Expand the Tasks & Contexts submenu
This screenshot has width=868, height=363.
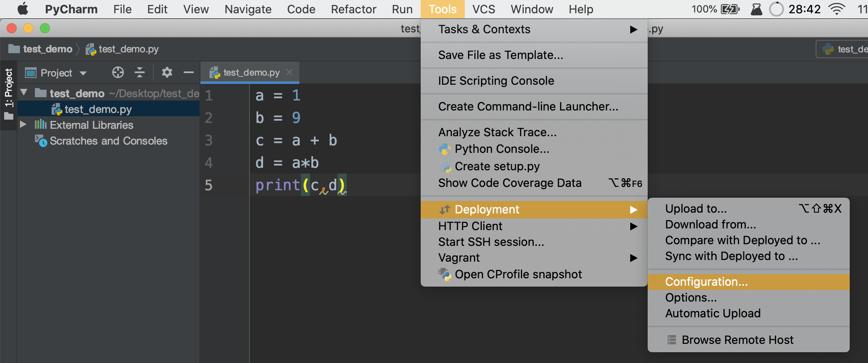pyautogui.click(x=534, y=29)
